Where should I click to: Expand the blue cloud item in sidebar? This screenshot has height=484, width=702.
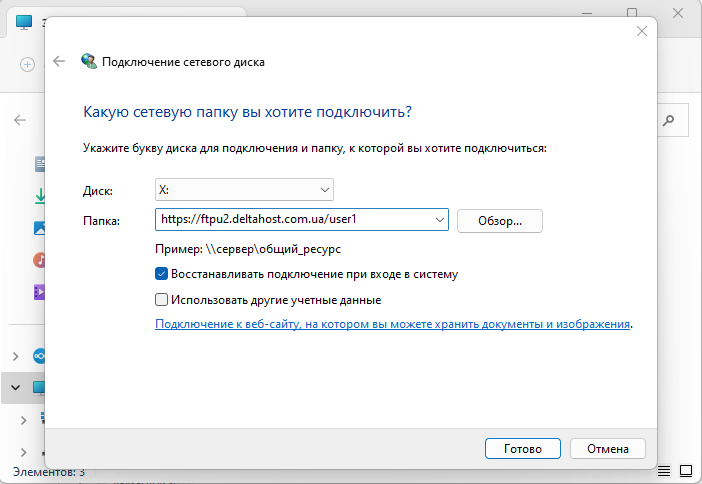tap(16, 356)
